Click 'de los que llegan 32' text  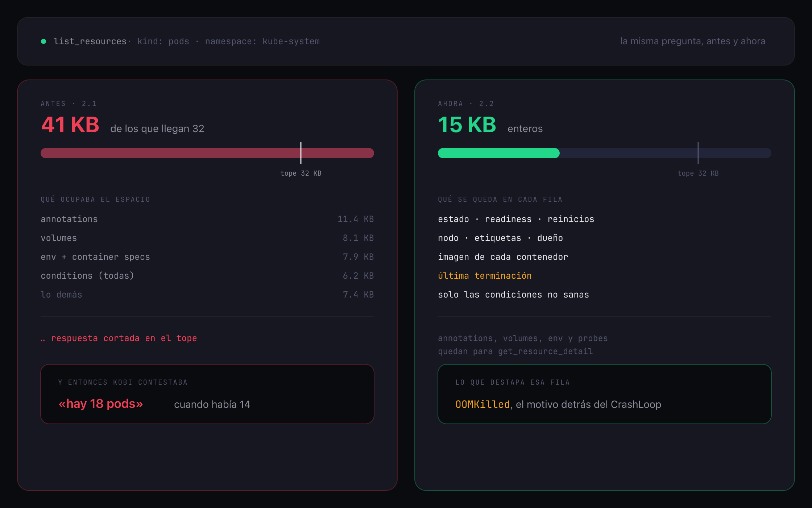pos(157,128)
